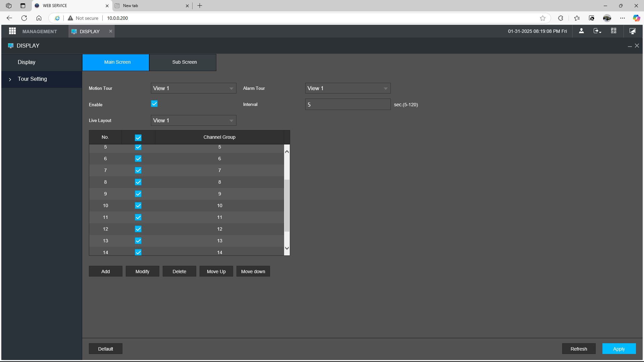
Task: Select Main Screen tab
Action: click(x=116, y=62)
